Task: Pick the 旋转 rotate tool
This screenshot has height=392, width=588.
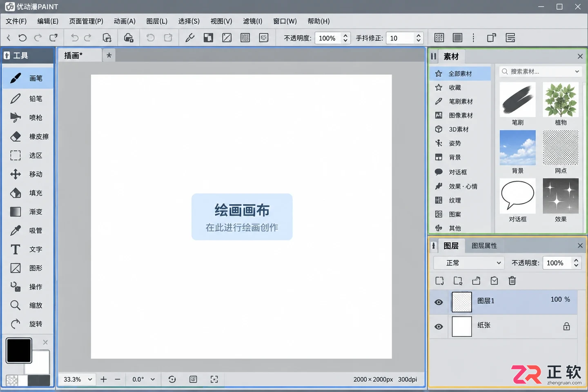Action: (x=28, y=324)
